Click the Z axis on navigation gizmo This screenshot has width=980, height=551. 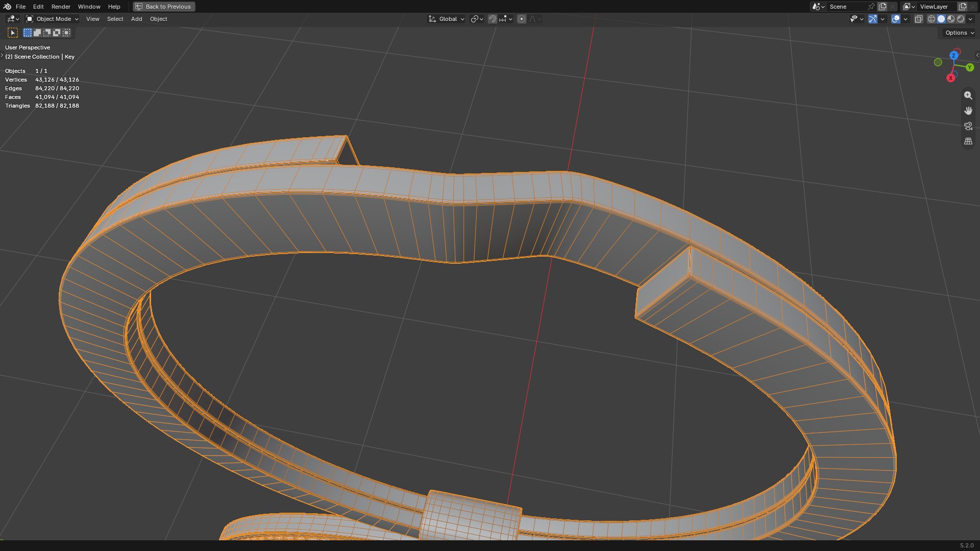click(x=954, y=55)
